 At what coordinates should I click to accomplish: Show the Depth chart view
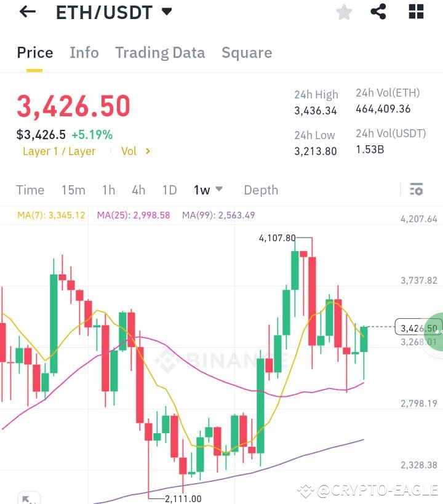[261, 190]
